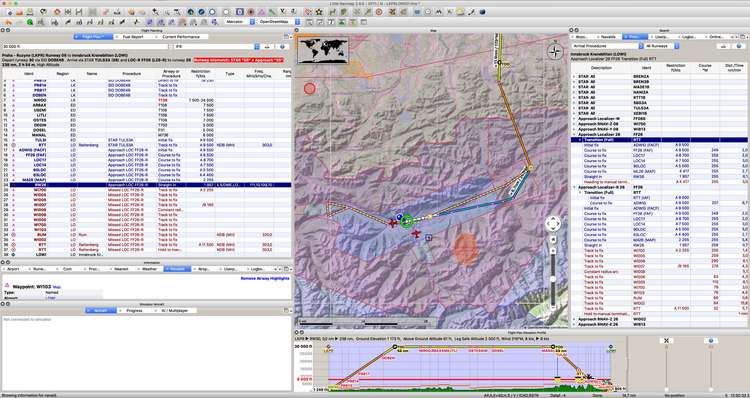This screenshot has height=398, width=750.
Task: Adjust the map zoom slider
Action: click(x=553, y=278)
